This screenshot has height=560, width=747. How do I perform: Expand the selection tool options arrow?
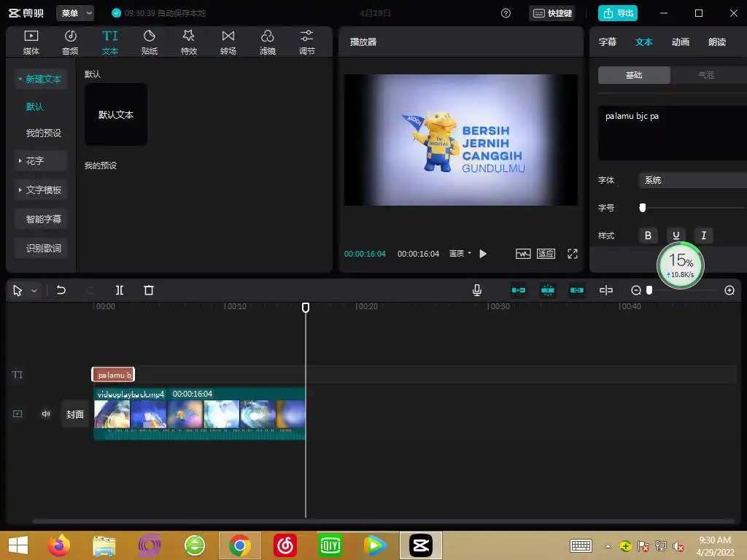(34, 290)
